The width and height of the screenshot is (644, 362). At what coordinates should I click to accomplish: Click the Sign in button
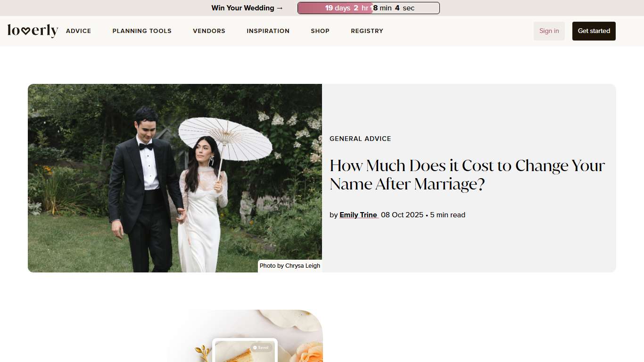click(549, 31)
